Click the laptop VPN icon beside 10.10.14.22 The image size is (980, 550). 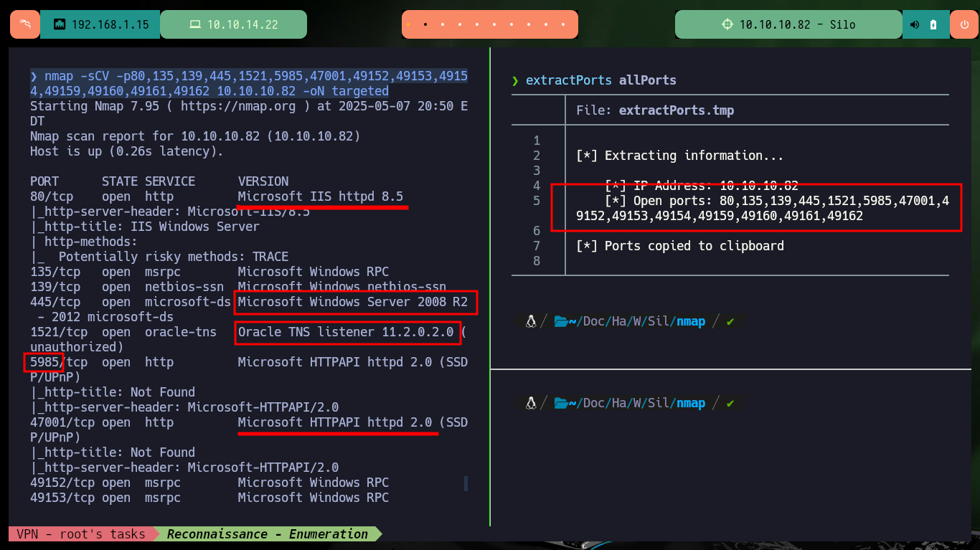195,24
